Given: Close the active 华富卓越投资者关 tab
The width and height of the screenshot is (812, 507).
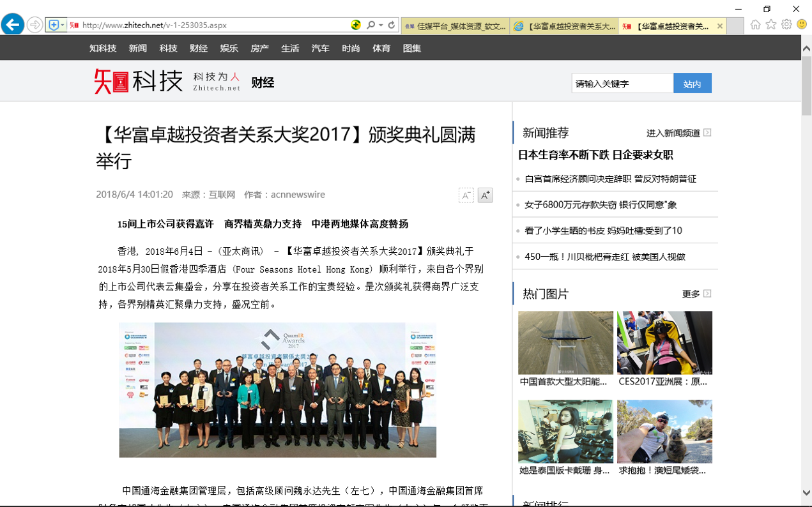Looking at the screenshot, I should point(720,26).
